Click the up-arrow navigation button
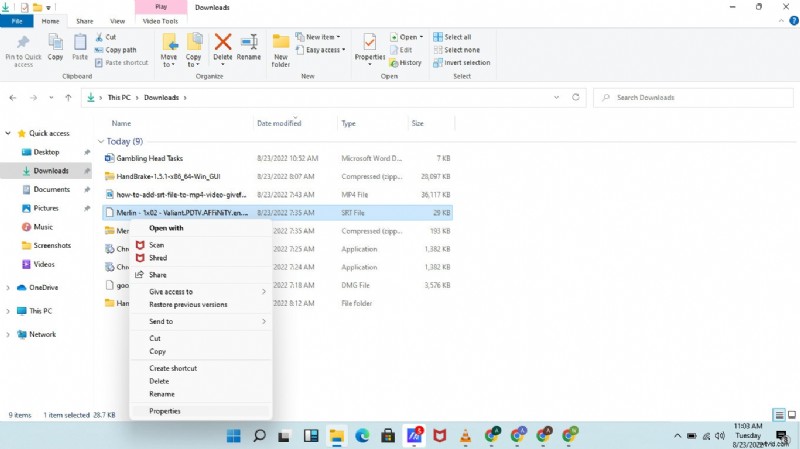 point(67,98)
